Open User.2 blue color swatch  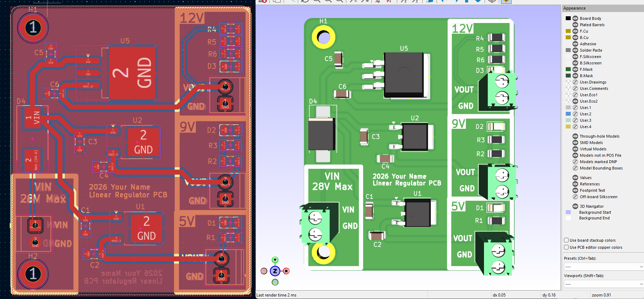pos(568,114)
